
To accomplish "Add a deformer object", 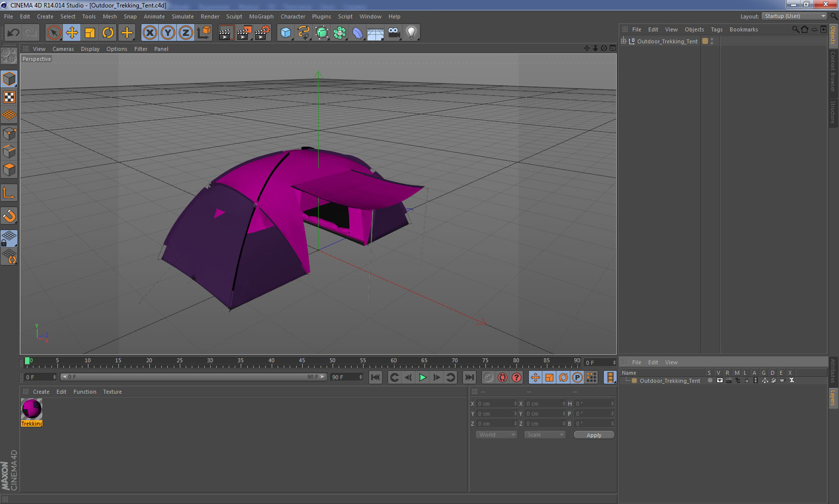I will [x=358, y=33].
